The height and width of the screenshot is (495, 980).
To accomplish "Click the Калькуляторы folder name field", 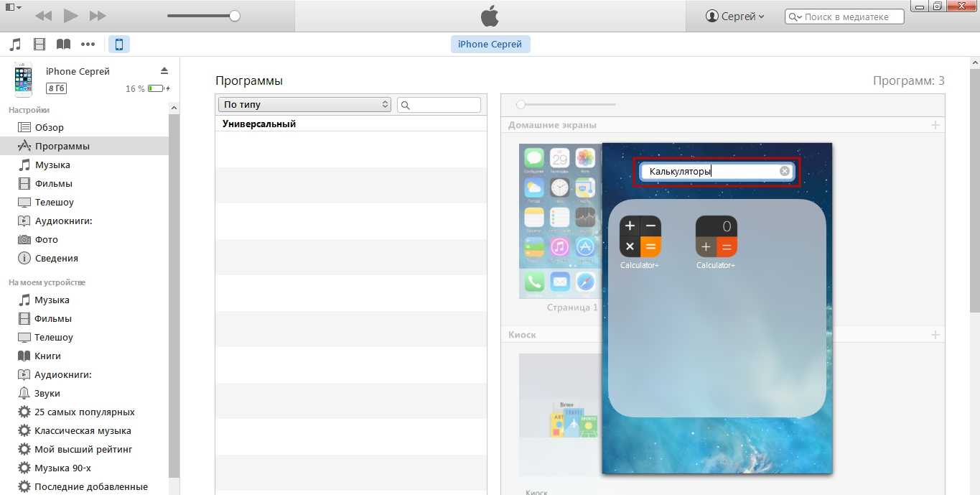I will [716, 171].
